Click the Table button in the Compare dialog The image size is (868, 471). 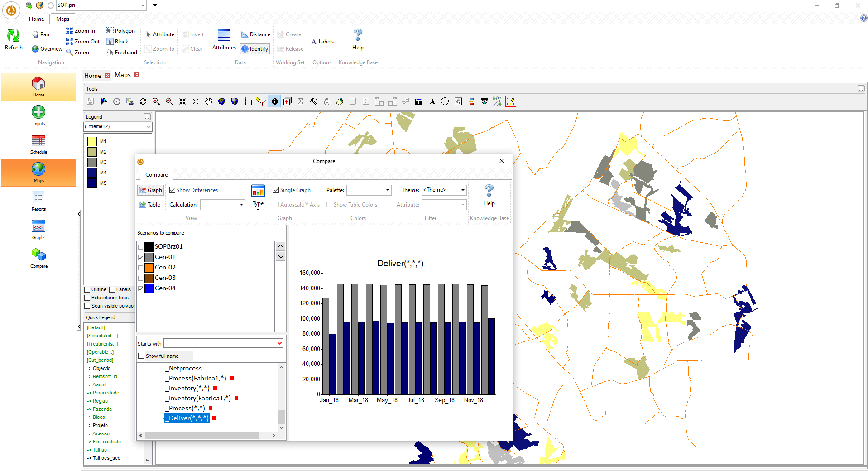pos(149,204)
